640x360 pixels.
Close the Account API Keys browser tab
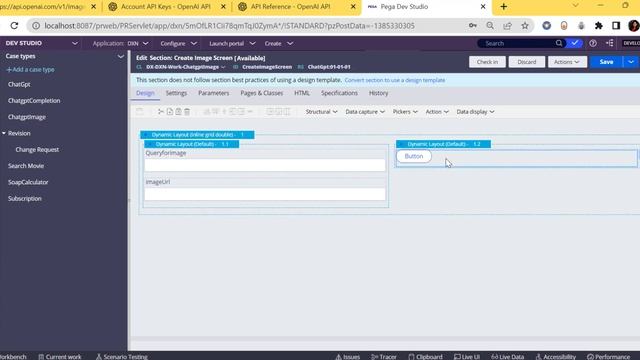(223, 7)
